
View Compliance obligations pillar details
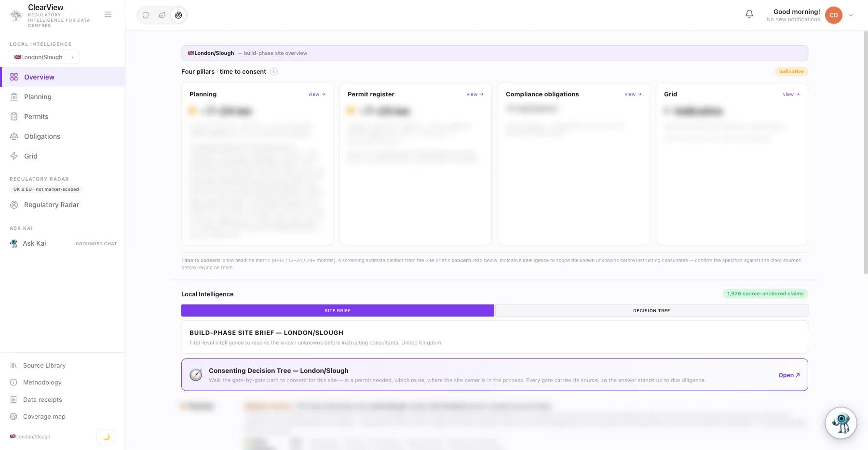pyautogui.click(x=633, y=94)
